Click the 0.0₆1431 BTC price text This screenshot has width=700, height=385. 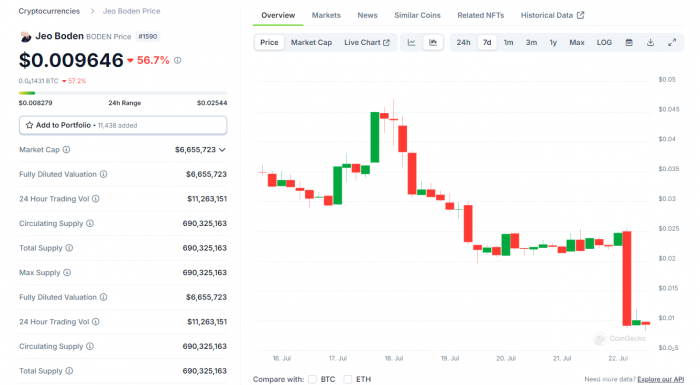click(38, 81)
